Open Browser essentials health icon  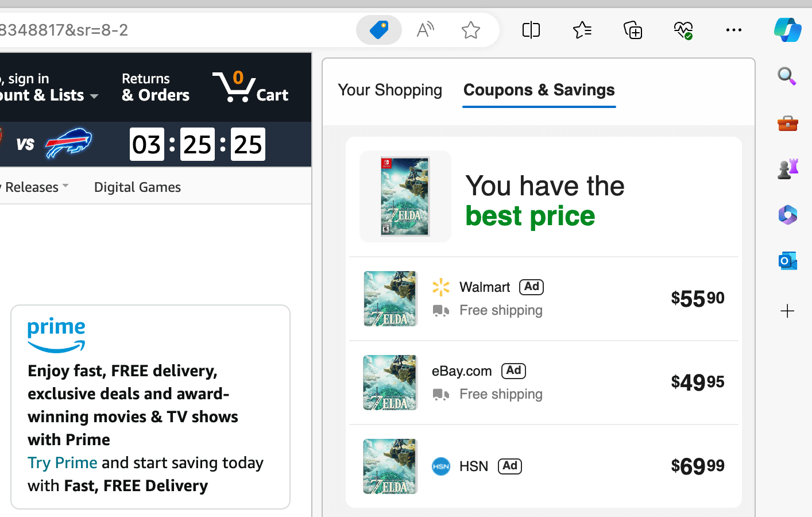pyautogui.click(x=683, y=30)
